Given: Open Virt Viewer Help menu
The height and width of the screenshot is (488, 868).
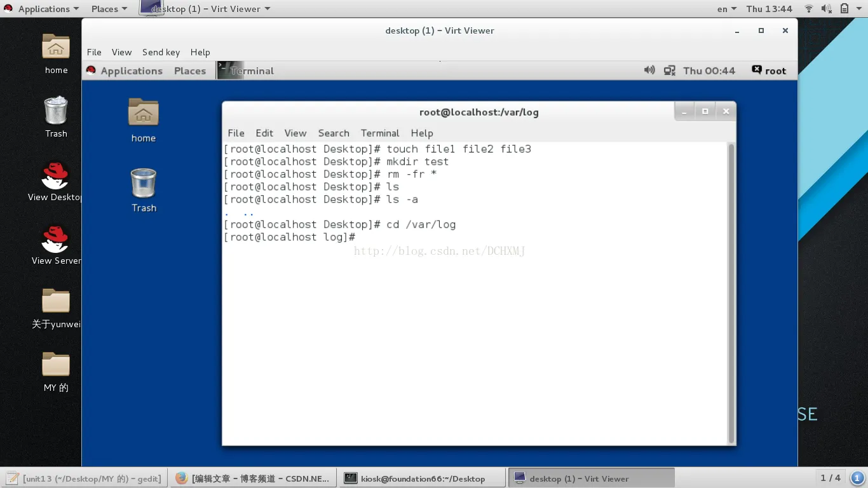Looking at the screenshot, I should pyautogui.click(x=200, y=52).
